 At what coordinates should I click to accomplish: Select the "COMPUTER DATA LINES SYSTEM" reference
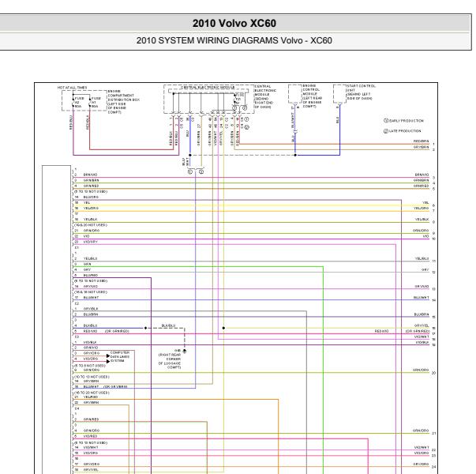(x=120, y=357)
